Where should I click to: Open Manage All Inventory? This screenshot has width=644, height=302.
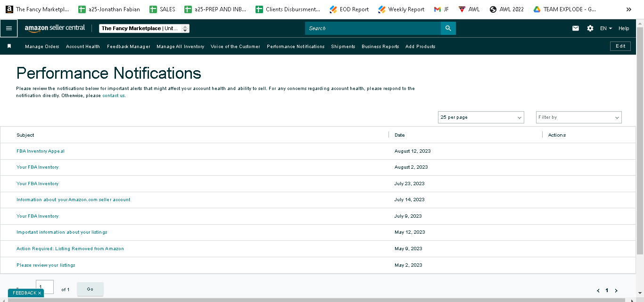pos(181,47)
